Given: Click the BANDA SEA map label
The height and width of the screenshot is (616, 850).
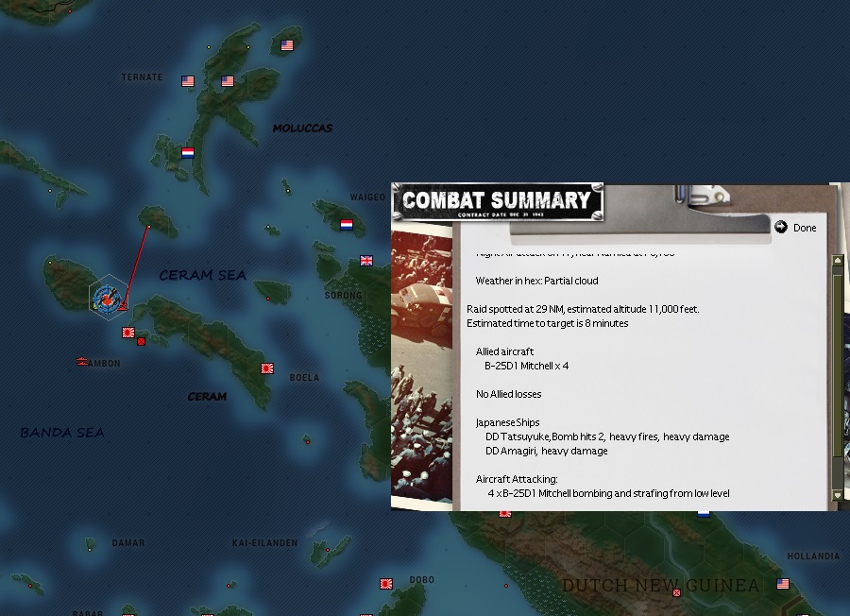Looking at the screenshot, I should coord(62,432).
